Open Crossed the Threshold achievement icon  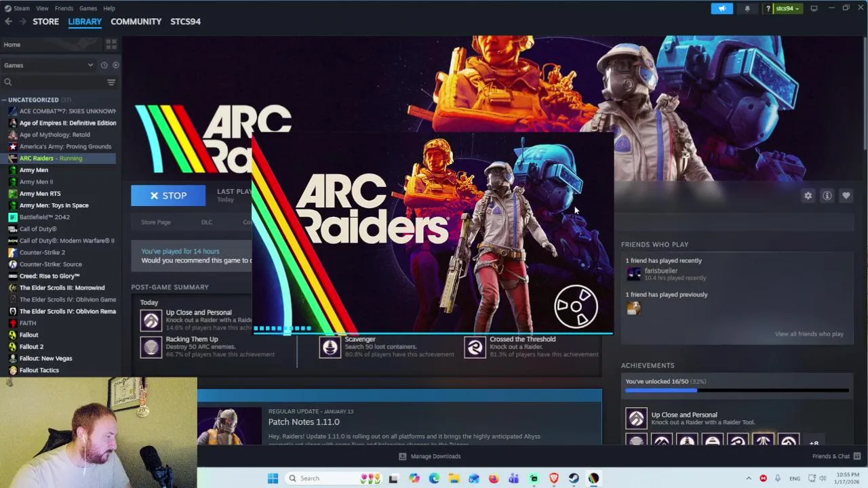coord(475,347)
